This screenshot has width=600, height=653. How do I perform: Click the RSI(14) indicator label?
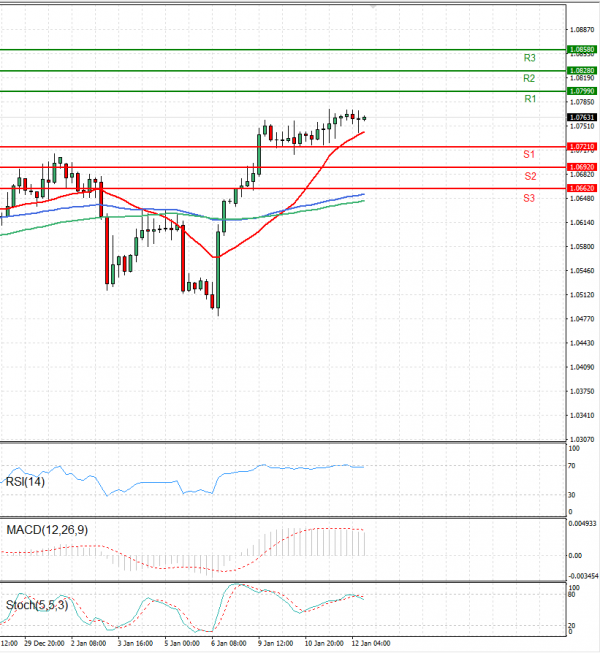[25, 482]
